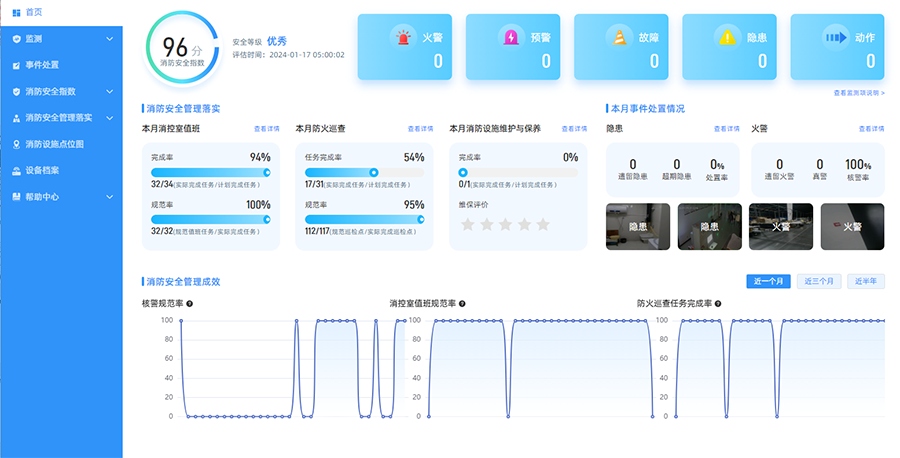The height and width of the screenshot is (458, 900).
Task: Click the 动作 blue arrow icon
Action: (835, 37)
